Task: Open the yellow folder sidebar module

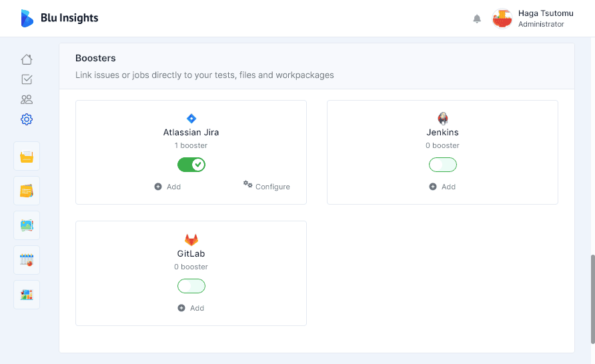Action: pyautogui.click(x=27, y=156)
